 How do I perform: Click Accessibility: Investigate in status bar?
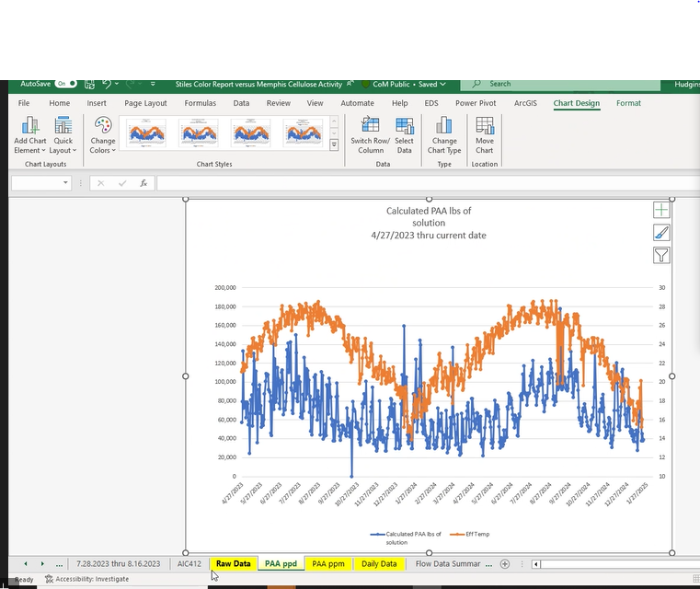click(x=87, y=579)
